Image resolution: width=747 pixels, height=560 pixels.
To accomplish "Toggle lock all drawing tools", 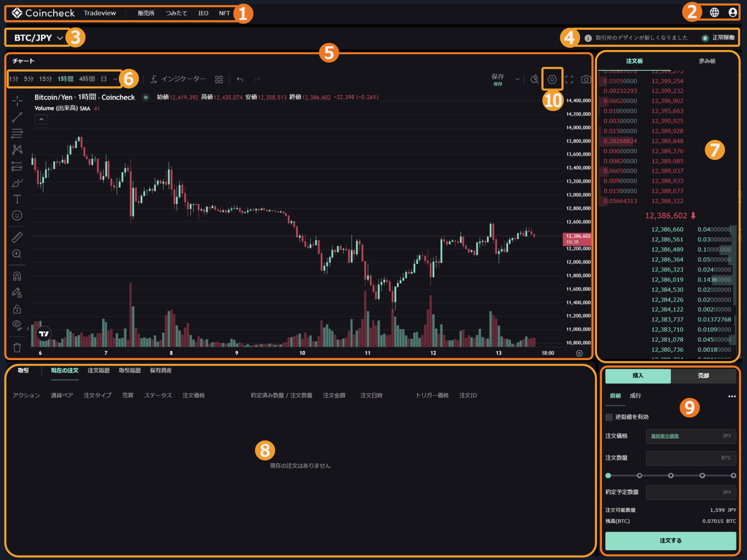I will click(x=17, y=309).
